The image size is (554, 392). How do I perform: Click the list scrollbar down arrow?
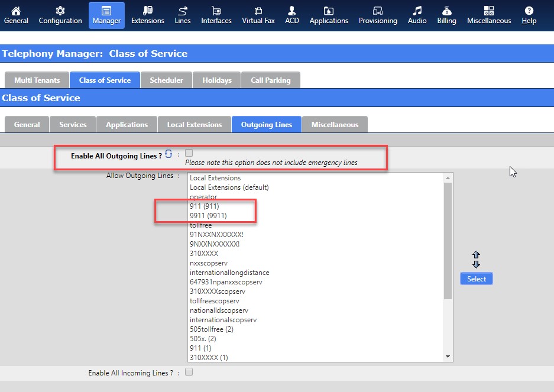[x=448, y=357]
